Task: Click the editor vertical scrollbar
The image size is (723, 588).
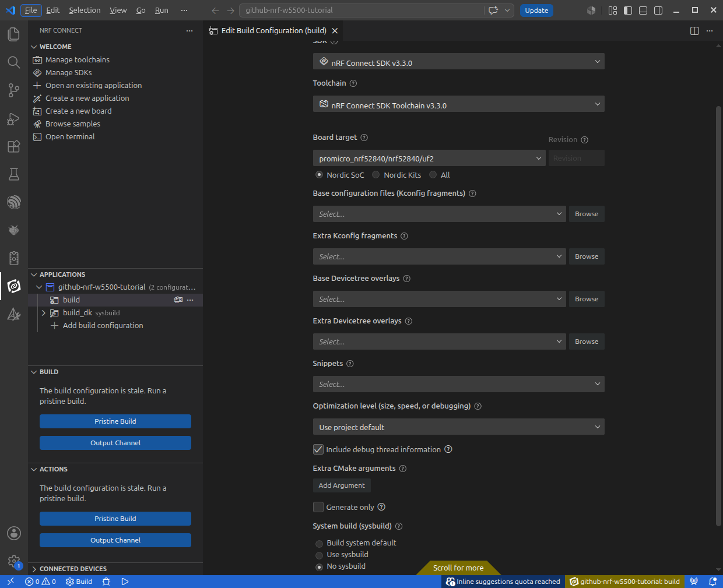Action: click(718, 315)
